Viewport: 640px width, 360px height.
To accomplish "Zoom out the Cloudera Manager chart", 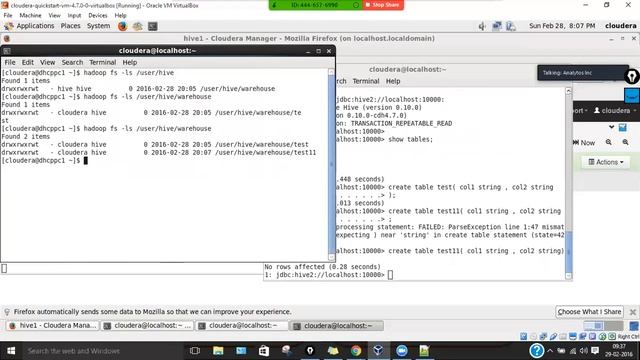I will pos(609,142).
